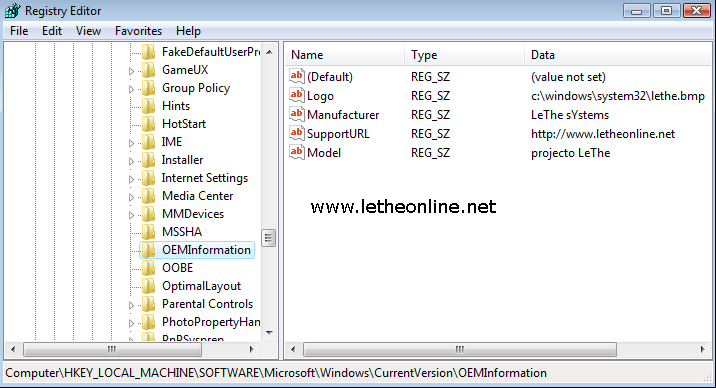Click the Group Policy folder icon
Viewport: 716px width, 388px height.
click(x=148, y=88)
